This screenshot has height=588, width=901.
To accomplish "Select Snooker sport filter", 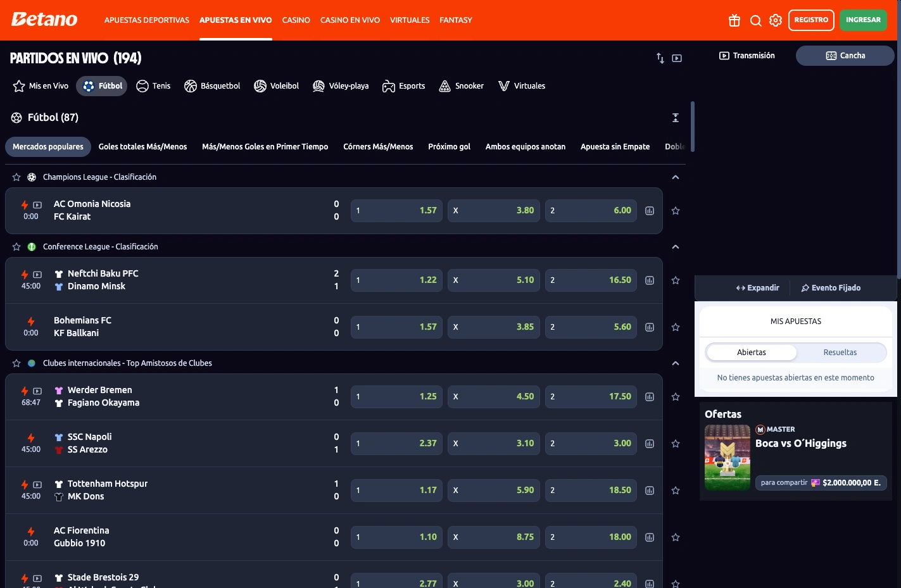I will 461,86.
